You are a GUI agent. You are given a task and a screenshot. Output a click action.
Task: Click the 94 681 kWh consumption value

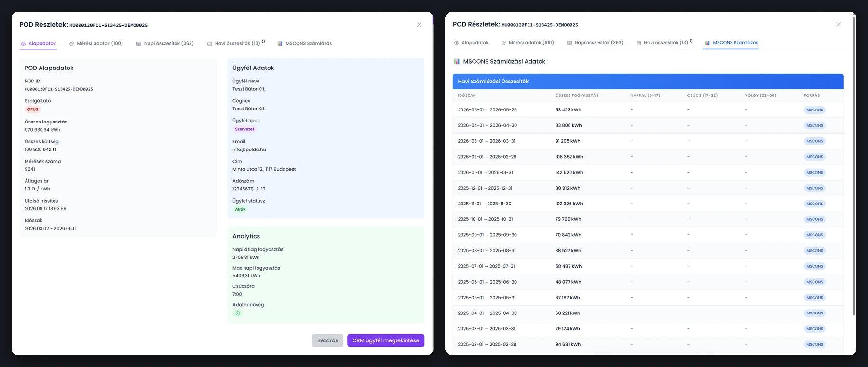click(568, 345)
